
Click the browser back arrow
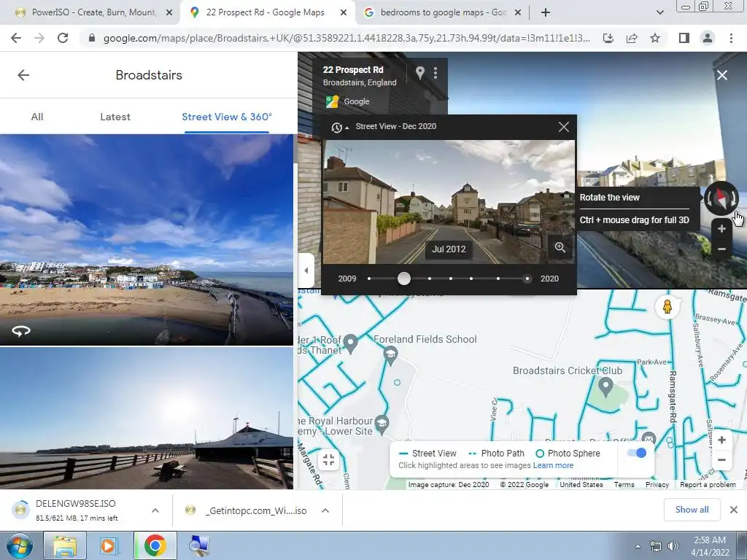(16, 38)
